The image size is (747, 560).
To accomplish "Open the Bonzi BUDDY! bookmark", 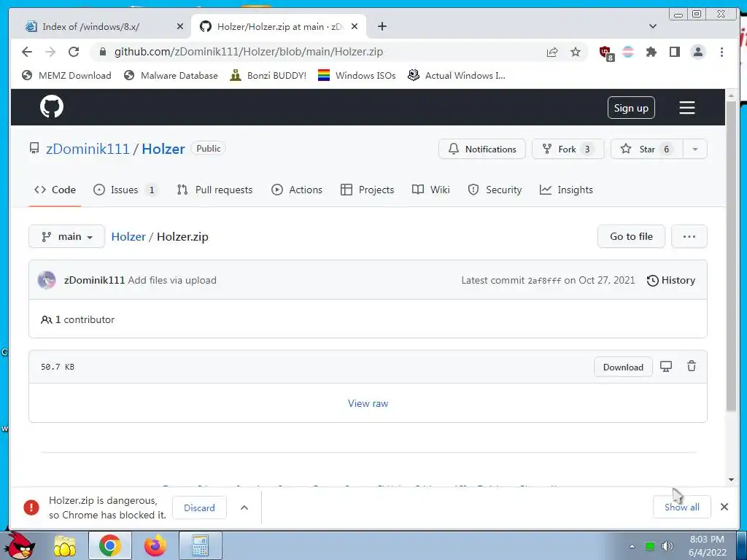I will 268,75.
